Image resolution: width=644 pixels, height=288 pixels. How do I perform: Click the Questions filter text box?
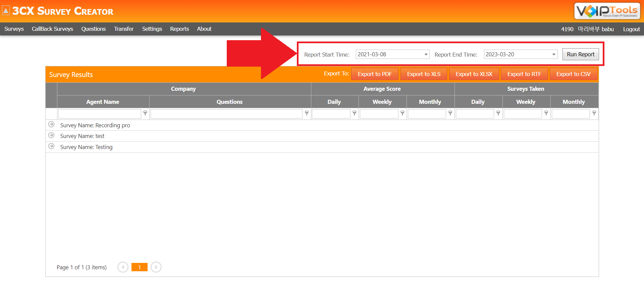226,114
